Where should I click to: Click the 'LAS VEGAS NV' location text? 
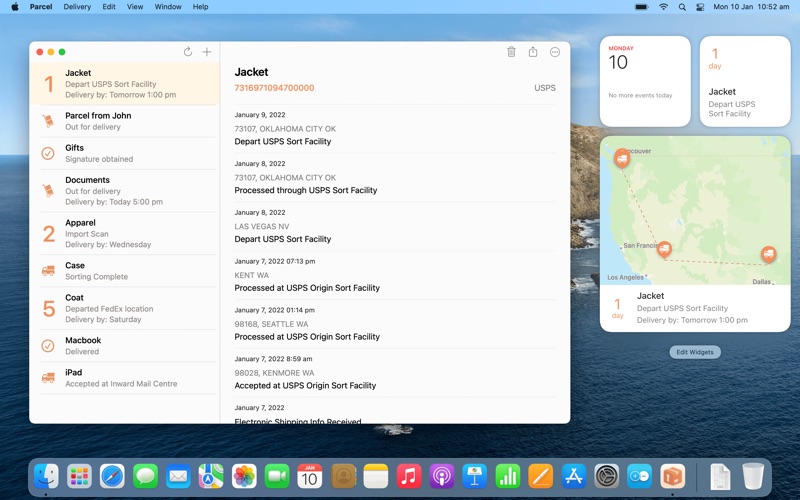point(262,226)
